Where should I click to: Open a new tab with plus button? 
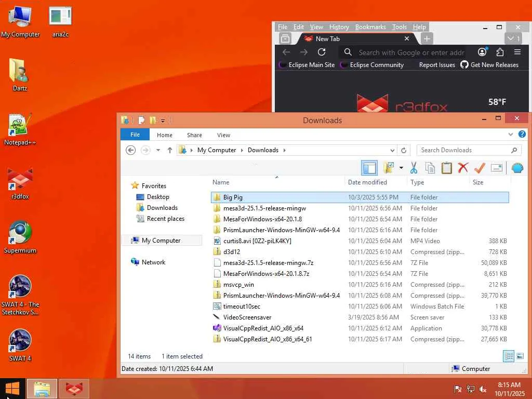427,38
